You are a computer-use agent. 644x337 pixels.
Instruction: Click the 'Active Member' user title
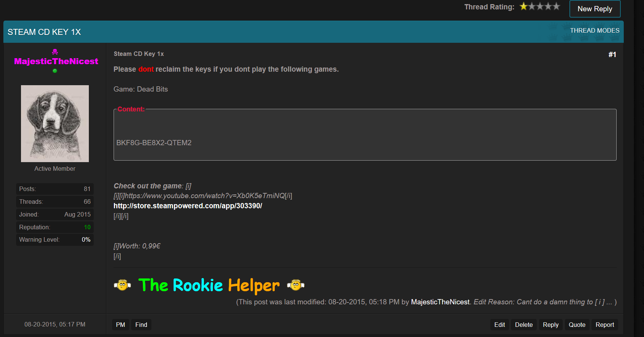55,169
